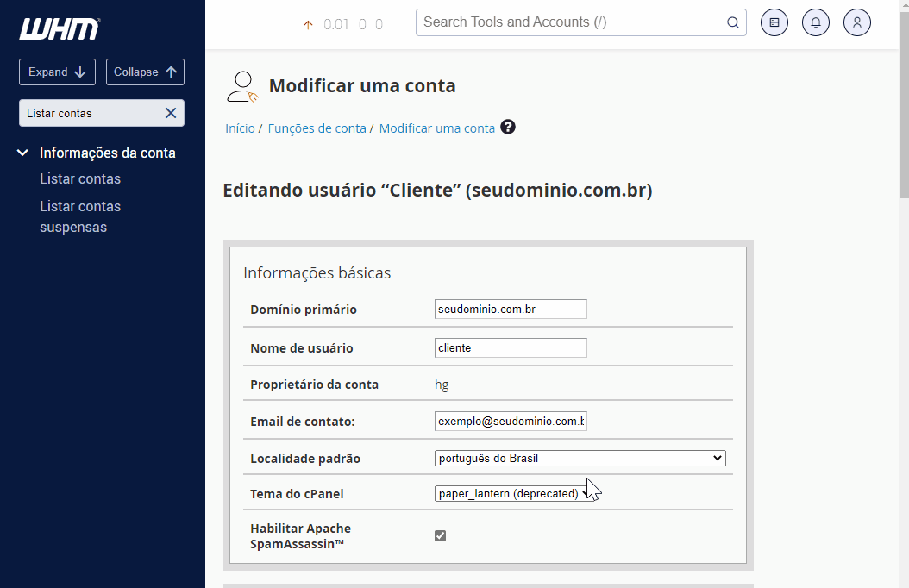Click Collapse button in sidebar

coord(145,72)
